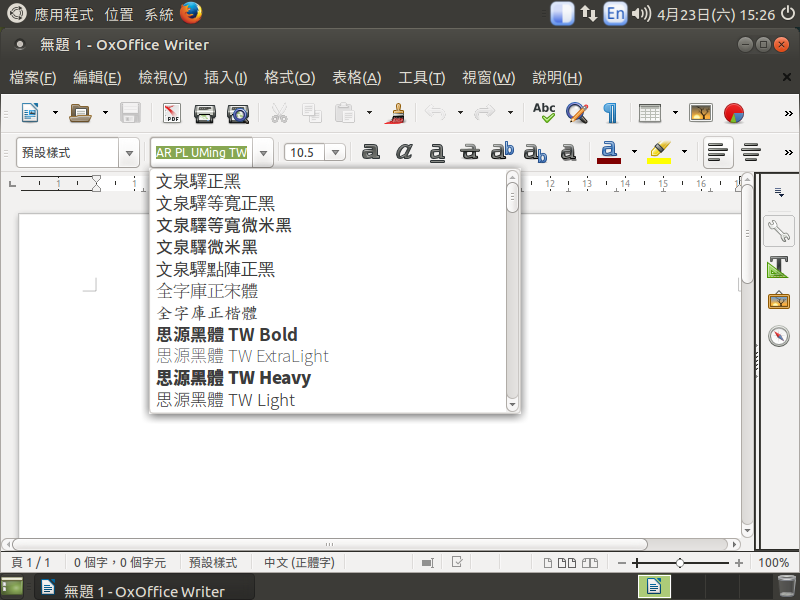Open sidebar Properties wrench icon
The width and height of the screenshot is (800, 600).
click(779, 231)
